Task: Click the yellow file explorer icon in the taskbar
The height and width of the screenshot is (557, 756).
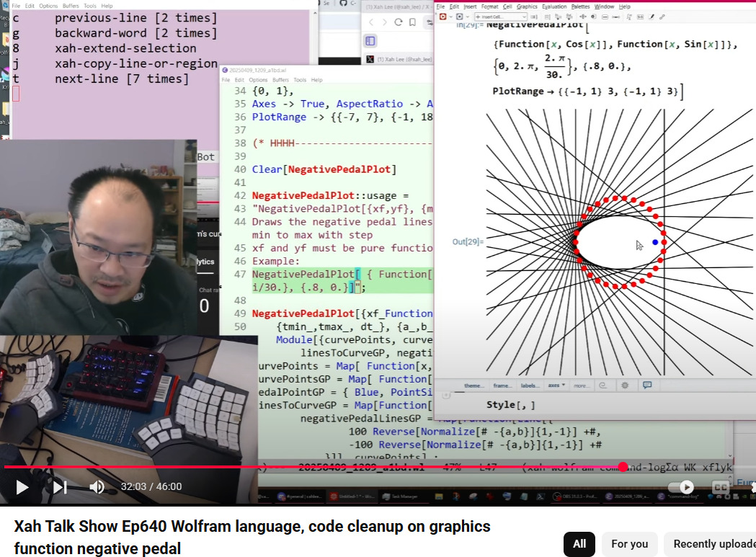Action: (439, 496)
